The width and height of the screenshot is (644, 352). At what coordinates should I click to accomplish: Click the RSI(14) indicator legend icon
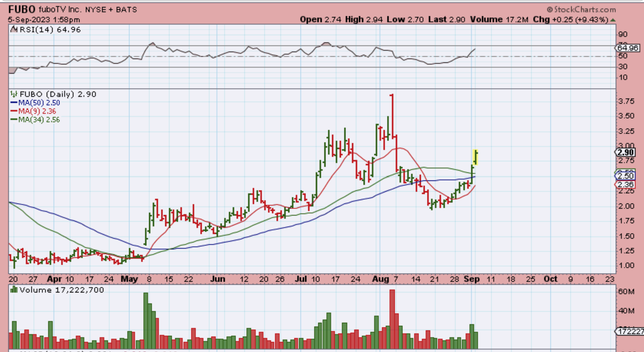click(14, 29)
